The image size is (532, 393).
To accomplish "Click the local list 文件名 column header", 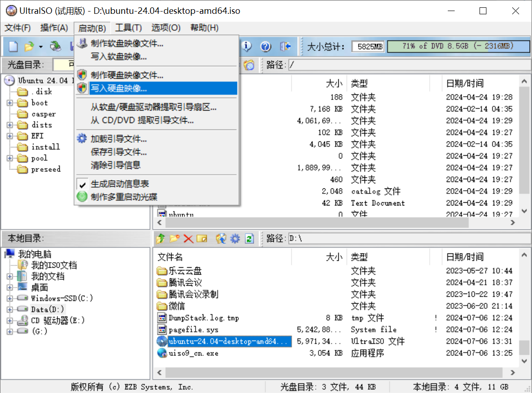I will pyautogui.click(x=223, y=257).
